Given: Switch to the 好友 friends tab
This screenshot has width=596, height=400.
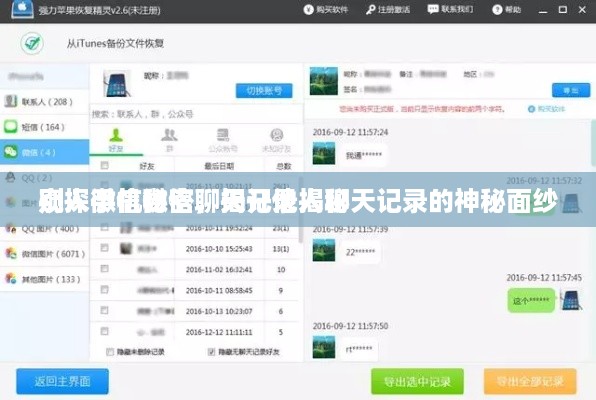Looking at the screenshot, I should pyautogui.click(x=116, y=140).
